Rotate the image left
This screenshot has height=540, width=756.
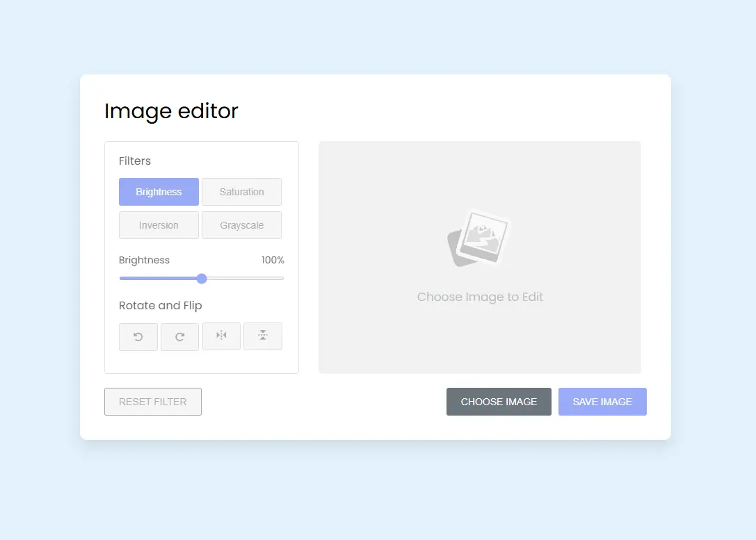click(x=138, y=336)
